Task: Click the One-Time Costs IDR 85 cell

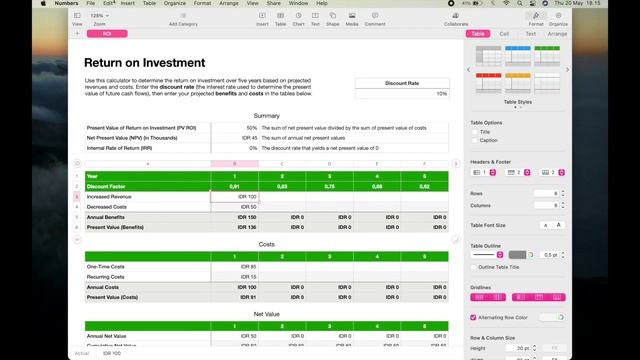Action: click(x=234, y=267)
